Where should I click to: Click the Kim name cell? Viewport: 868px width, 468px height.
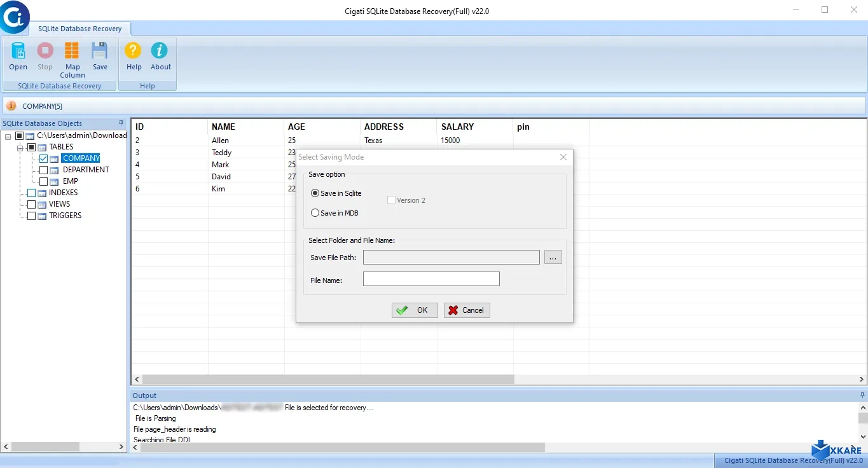pyautogui.click(x=246, y=189)
